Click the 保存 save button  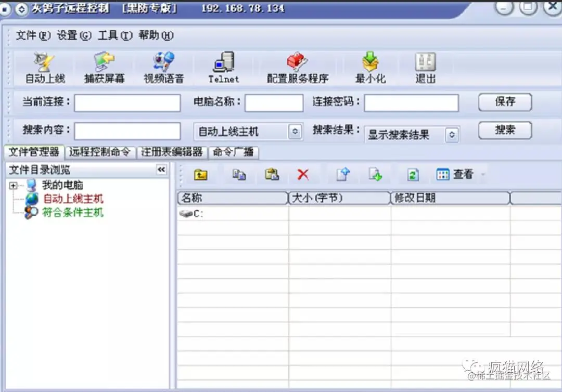tap(504, 102)
